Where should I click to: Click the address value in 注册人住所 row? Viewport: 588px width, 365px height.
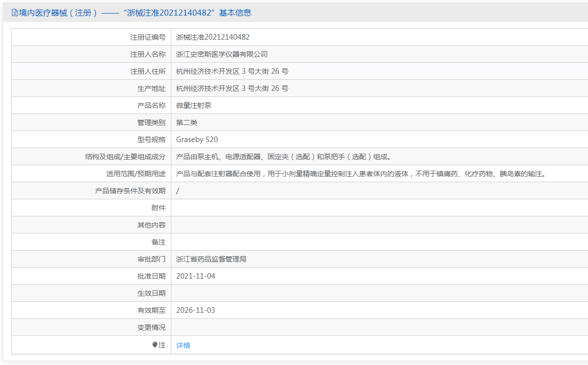(x=232, y=71)
